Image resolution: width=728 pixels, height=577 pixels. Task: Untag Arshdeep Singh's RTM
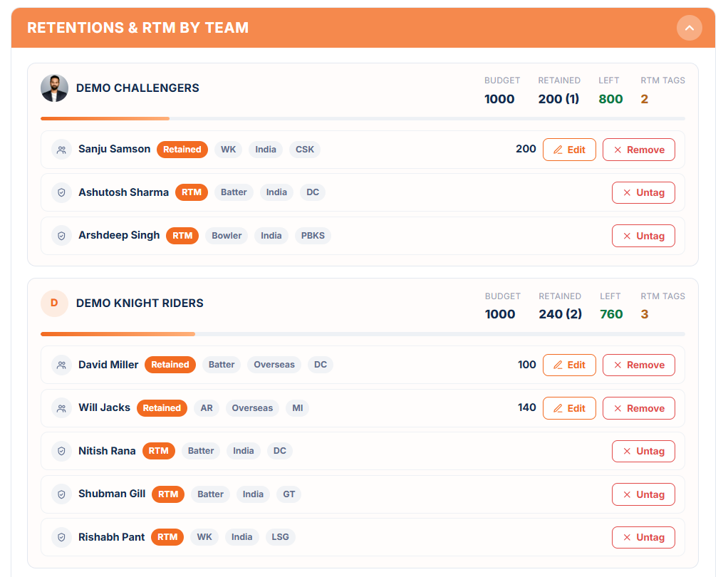643,236
